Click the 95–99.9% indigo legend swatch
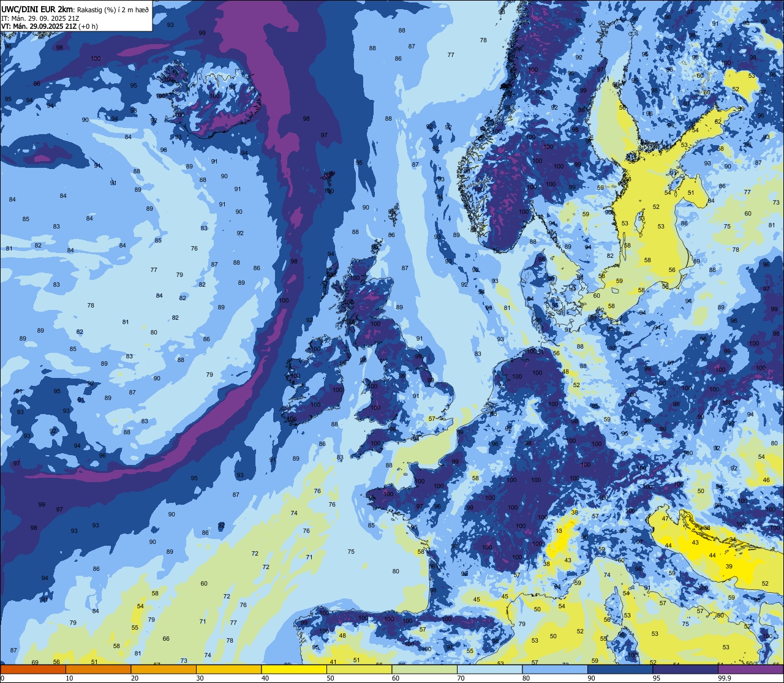The height and width of the screenshot is (683, 784). 685,669
